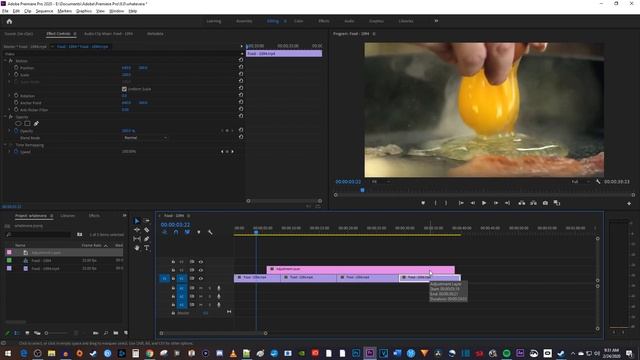The image size is (640, 360).
Task: Toggle Snap in timeline
Action: (176, 232)
